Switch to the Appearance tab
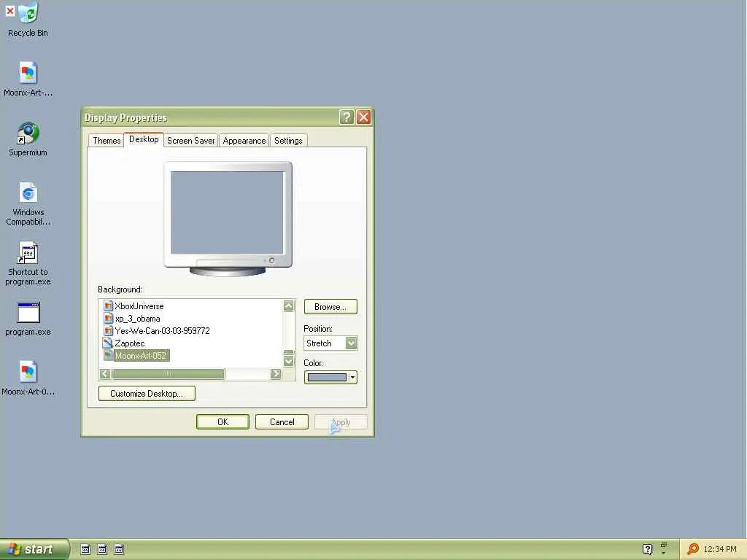This screenshot has height=560, width=747. tap(244, 141)
